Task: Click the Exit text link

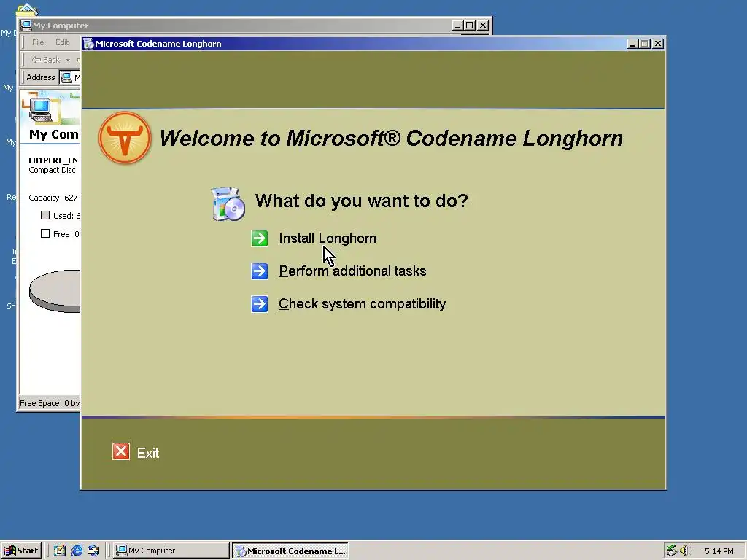Action: (148, 453)
